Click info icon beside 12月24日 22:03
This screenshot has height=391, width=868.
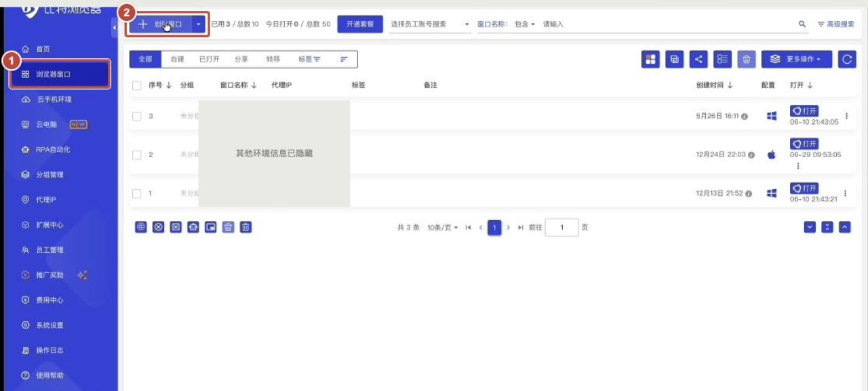pos(751,155)
